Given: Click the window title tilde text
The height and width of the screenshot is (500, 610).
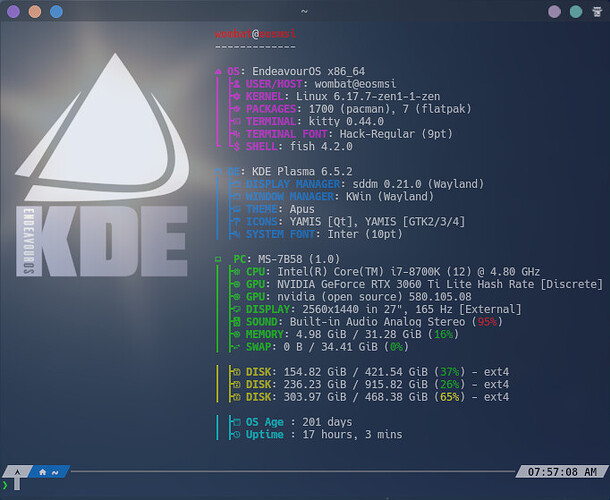Looking at the screenshot, I should pyautogui.click(x=304, y=12).
